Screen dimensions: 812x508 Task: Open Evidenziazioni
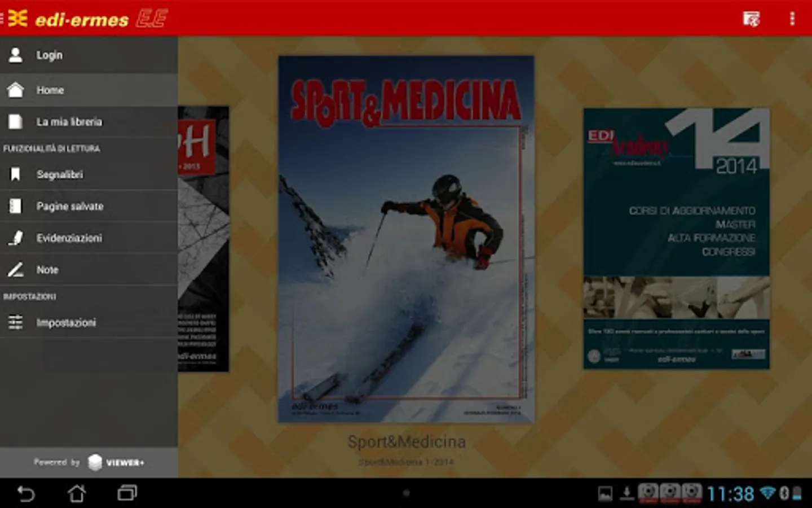(89, 238)
